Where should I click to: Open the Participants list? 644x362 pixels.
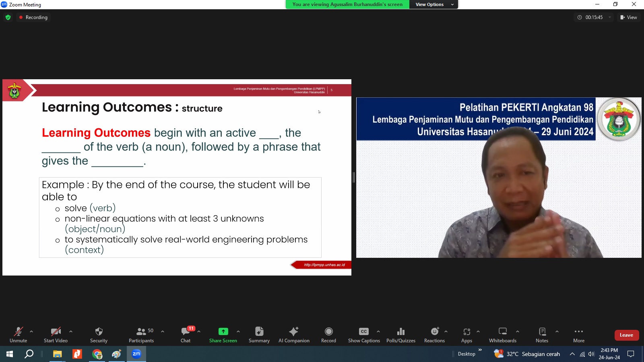141,335
